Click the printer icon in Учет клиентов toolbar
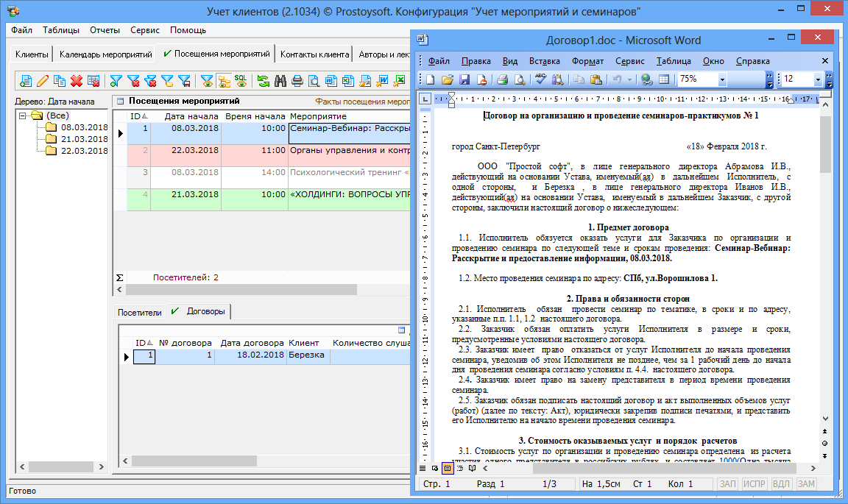Image resolution: width=848 pixels, height=504 pixels. (x=297, y=81)
